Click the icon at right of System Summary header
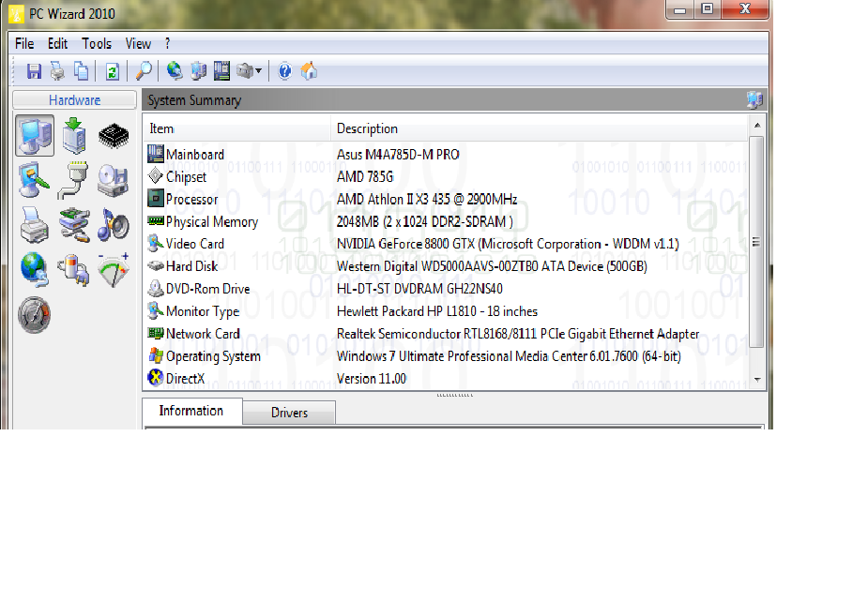Image resolution: width=868 pixels, height=602 pixels. (754, 100)
